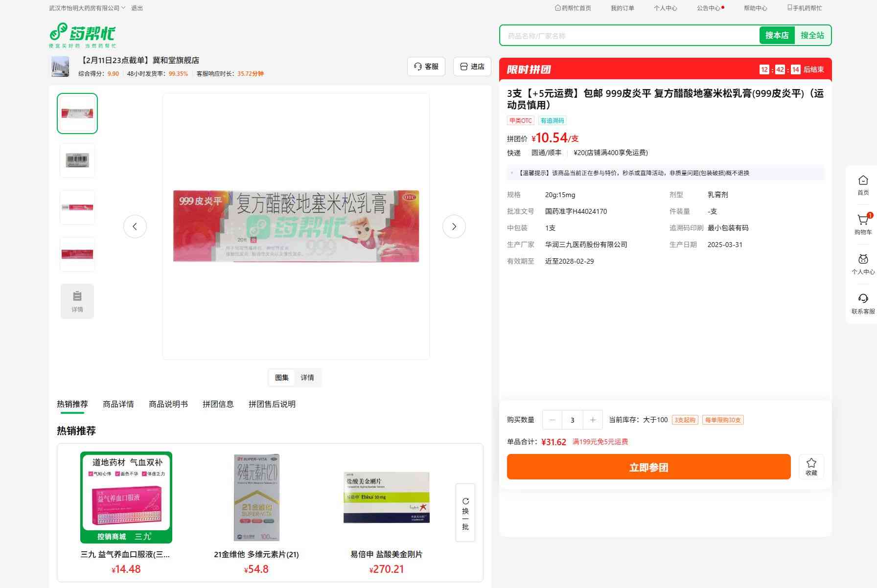This screenshot has height=588, width=877.
Task: Show next product image with right arrow
Action: tap(454, 226)
